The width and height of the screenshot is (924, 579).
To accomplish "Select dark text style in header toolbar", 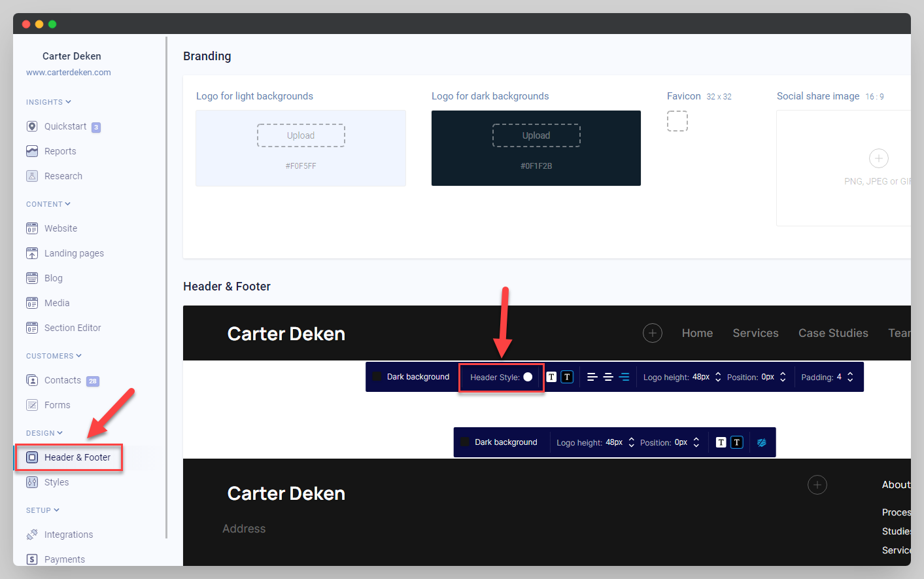I will 567,377.
